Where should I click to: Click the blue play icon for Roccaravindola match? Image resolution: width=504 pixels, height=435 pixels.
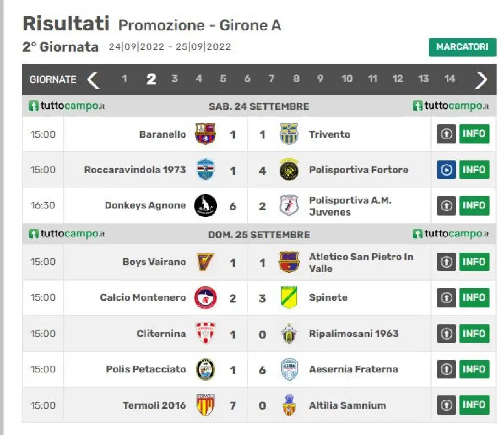tap(447, 170)
